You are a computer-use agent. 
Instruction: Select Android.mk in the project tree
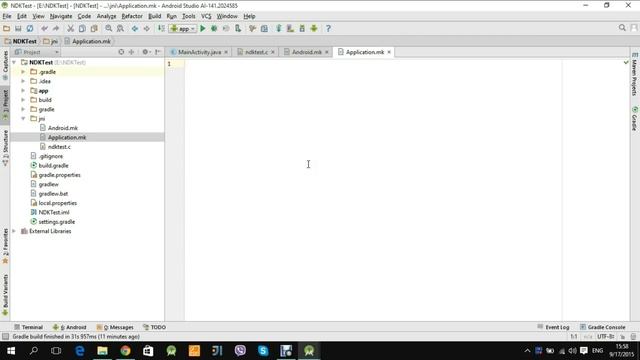[62, 128]
